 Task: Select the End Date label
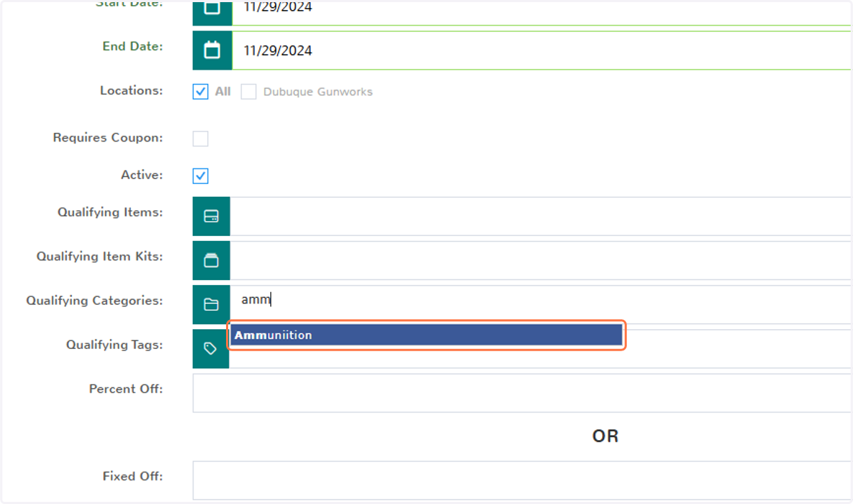tap(132, 46)
